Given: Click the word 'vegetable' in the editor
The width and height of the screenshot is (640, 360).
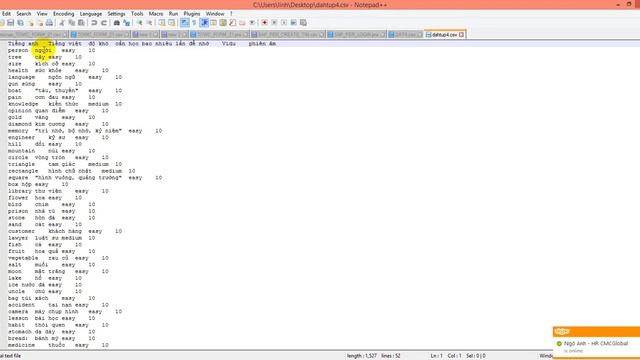Looking at the screenshot, I should pyautogui.click(x=23, y=258).
